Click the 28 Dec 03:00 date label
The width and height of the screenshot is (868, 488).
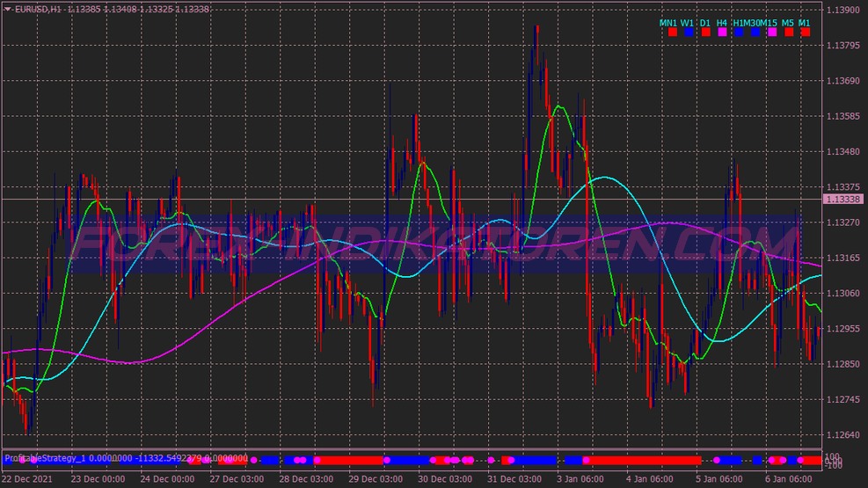coord(306,478)
